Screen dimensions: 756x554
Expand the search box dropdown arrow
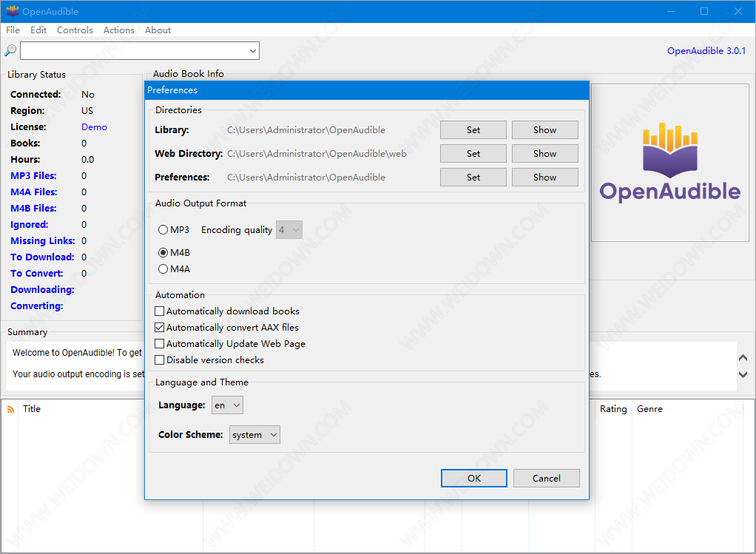click(x=253, y=50)
